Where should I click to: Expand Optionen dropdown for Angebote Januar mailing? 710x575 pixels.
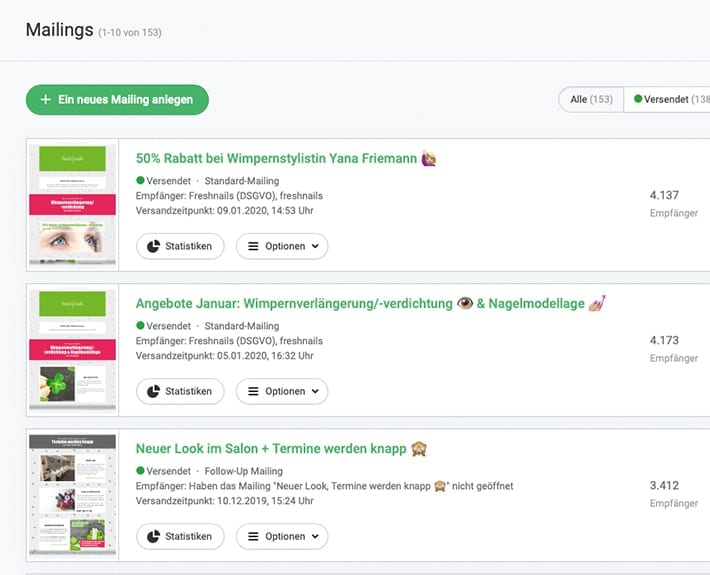[282, 391]
